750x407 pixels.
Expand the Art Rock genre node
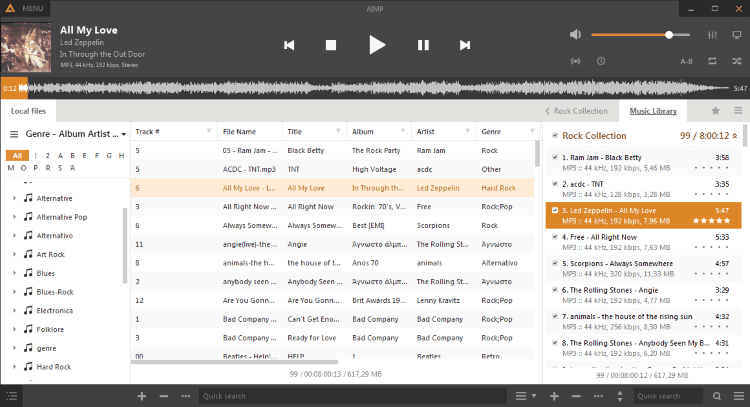click(x=14, y=254)
